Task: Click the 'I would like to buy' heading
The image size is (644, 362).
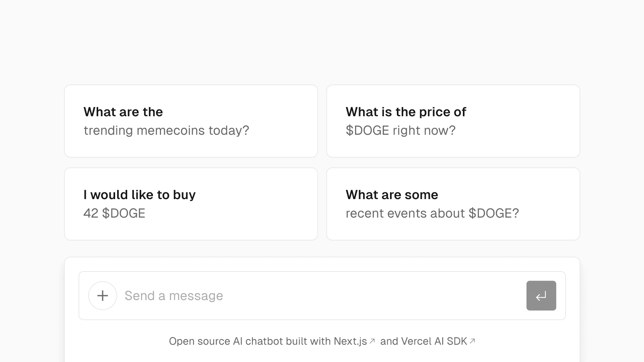Action: [139, 195]
